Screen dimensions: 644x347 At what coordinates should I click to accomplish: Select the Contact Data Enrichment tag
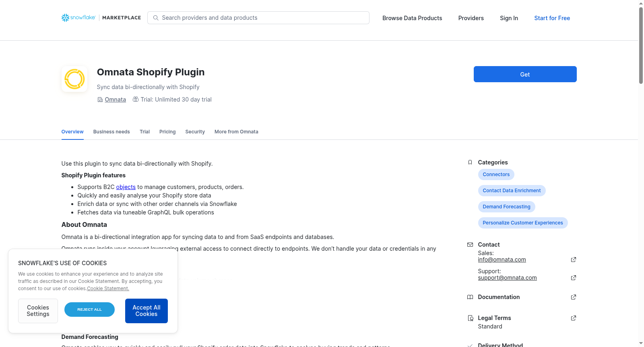[x=512, y=191]
